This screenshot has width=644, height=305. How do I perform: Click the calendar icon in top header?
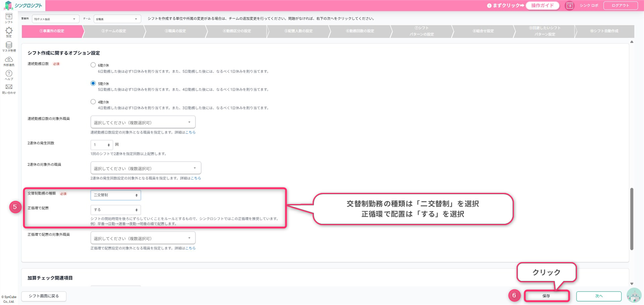pyautogui.click(x=570, y=5)
